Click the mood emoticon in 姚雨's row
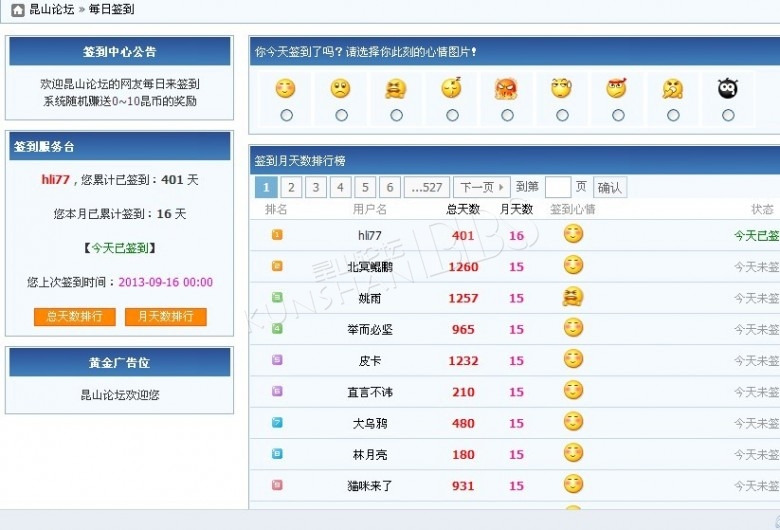 point(573,297)
